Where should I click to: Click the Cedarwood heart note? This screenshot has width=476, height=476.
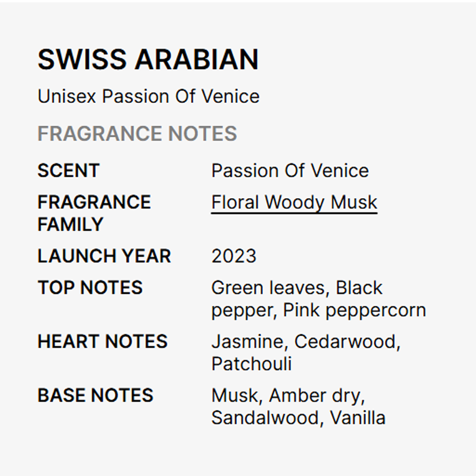pos(346,342)
